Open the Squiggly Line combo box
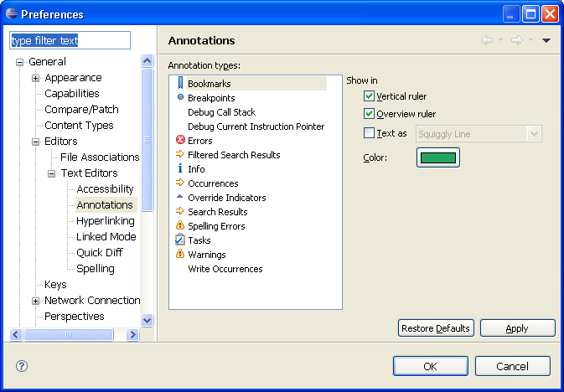Screen dimensions: 564x392 click(479, 134)
